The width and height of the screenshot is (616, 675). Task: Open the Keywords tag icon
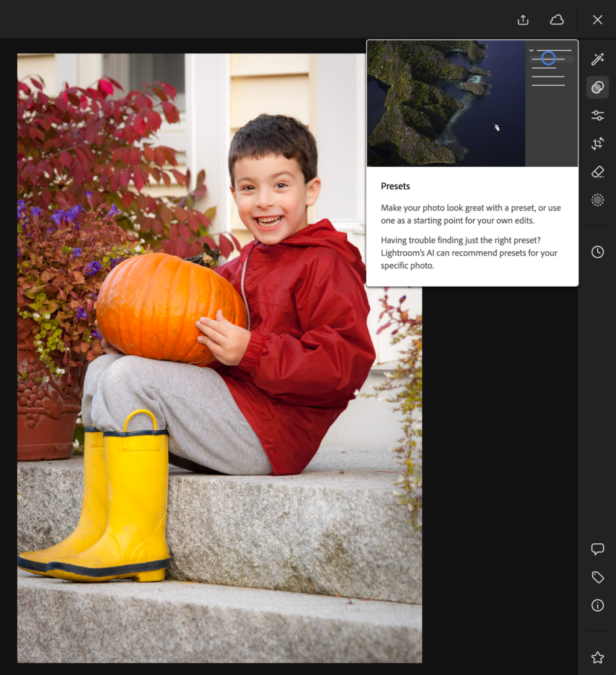click(598, 577)
